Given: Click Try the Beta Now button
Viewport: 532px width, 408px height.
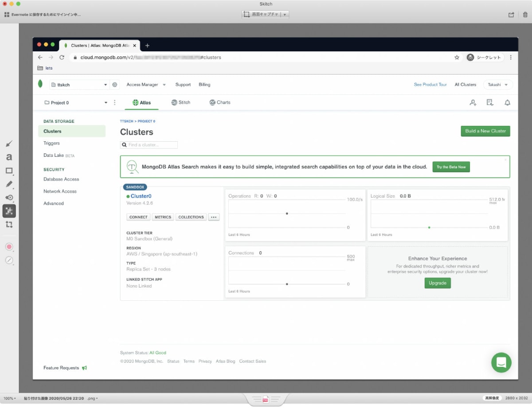Looking at the screenshot, I should [x=451, y=167].
